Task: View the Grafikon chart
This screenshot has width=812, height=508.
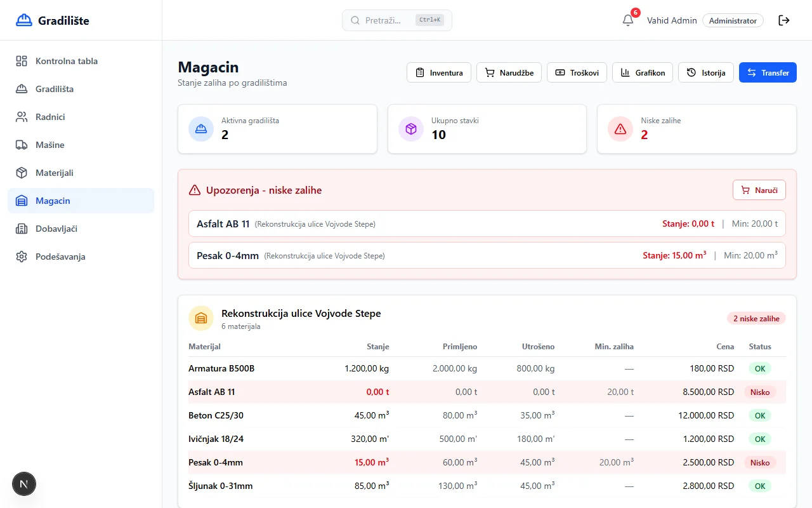Action: pyautogui.click(x=643, y=72)
